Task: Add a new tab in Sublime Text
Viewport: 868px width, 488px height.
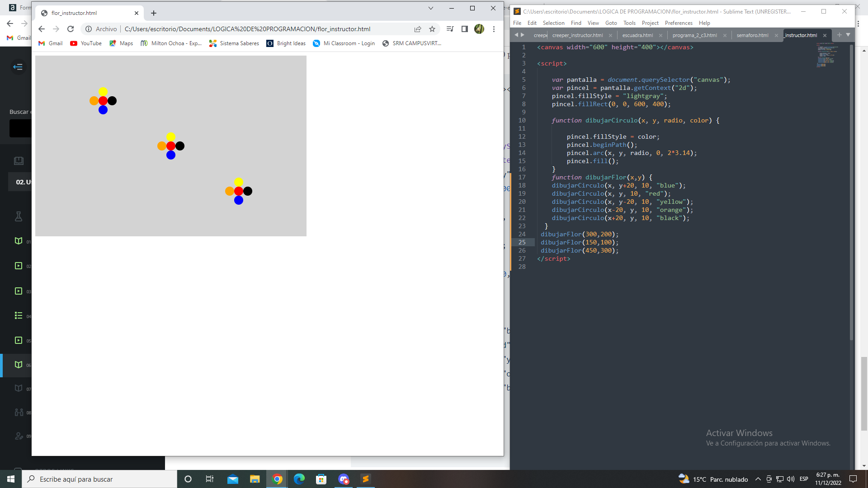Action: point(840,35)
